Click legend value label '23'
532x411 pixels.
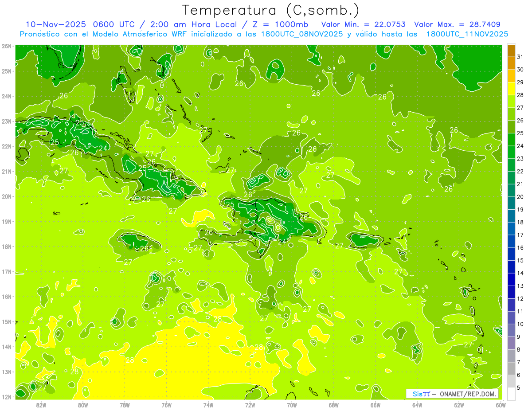pyautogui.click(x=520, y=158)
